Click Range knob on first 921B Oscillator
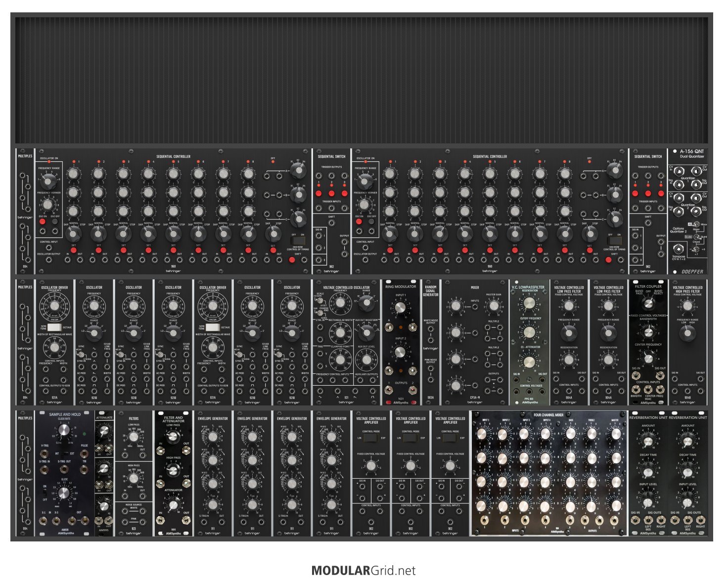 (94, 333)
